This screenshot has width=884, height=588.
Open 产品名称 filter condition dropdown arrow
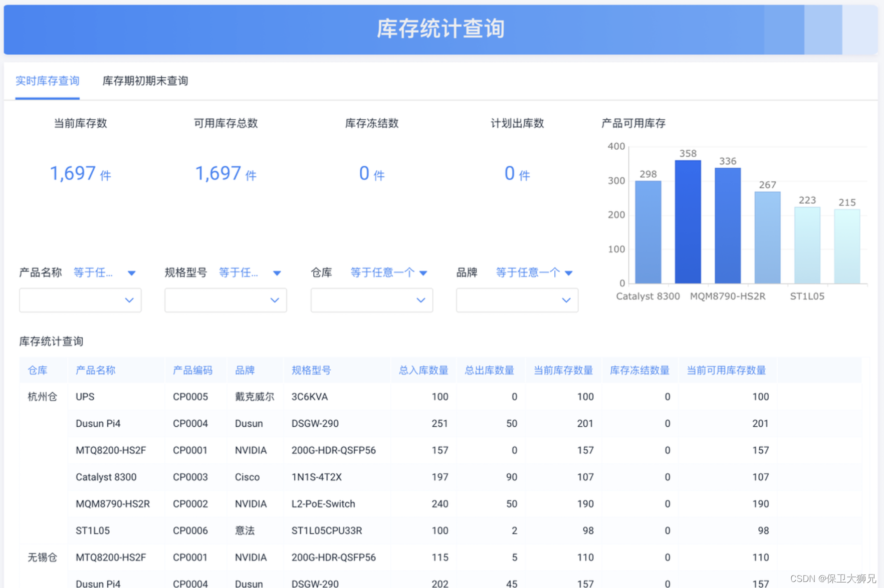tap(131, 273)
